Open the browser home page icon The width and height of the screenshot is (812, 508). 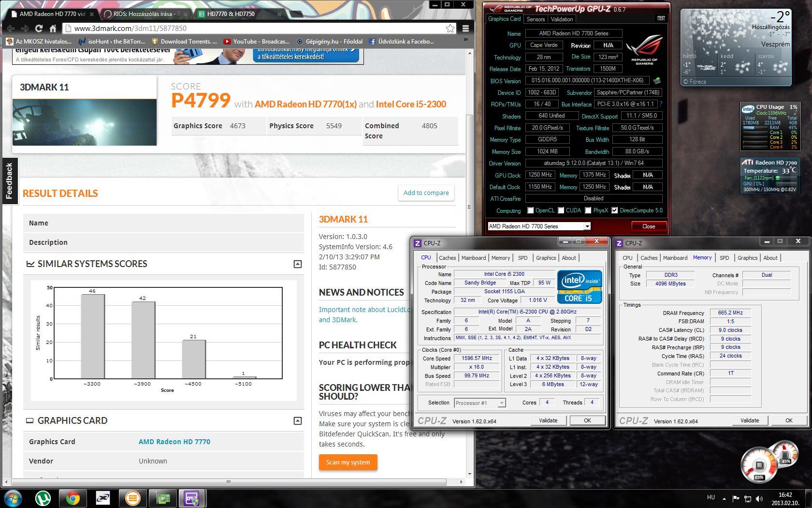tap(53, 29)
